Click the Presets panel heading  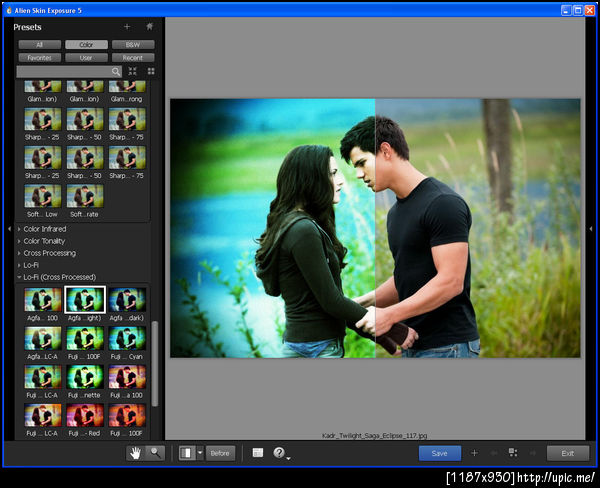tap(27, 27)
